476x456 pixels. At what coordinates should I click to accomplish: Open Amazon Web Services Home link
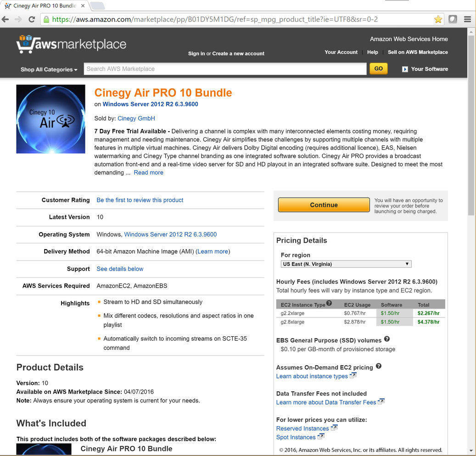(409, 39)
